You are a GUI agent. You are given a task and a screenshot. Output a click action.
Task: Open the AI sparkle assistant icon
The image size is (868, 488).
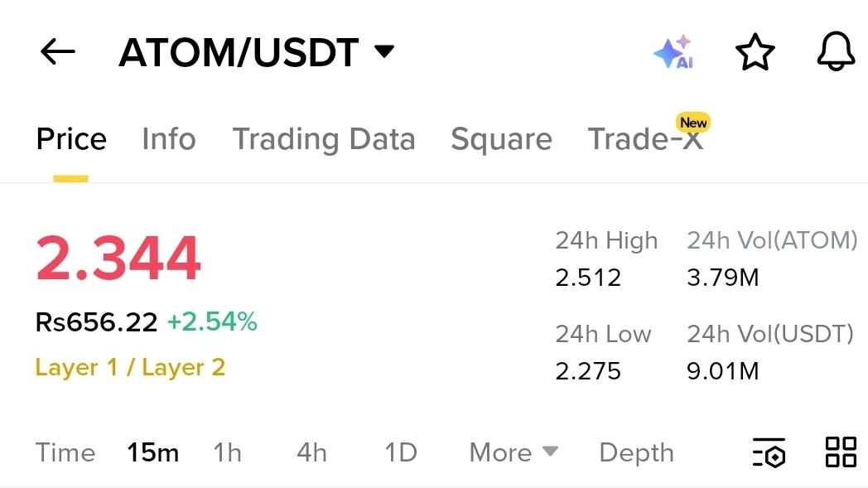(674, 52)
